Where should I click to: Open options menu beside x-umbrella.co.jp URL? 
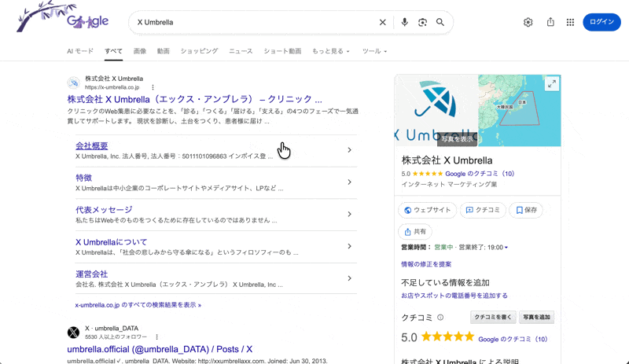(153, 87)
